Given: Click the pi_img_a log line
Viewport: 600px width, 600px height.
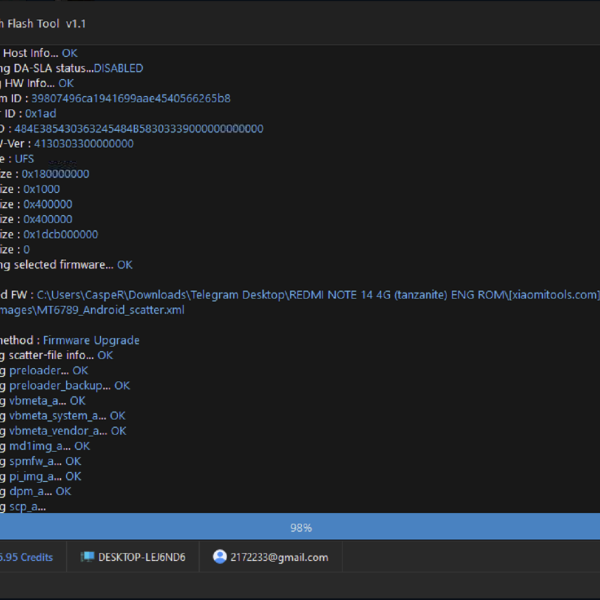Looking at the screenshot, I should 41,476.
